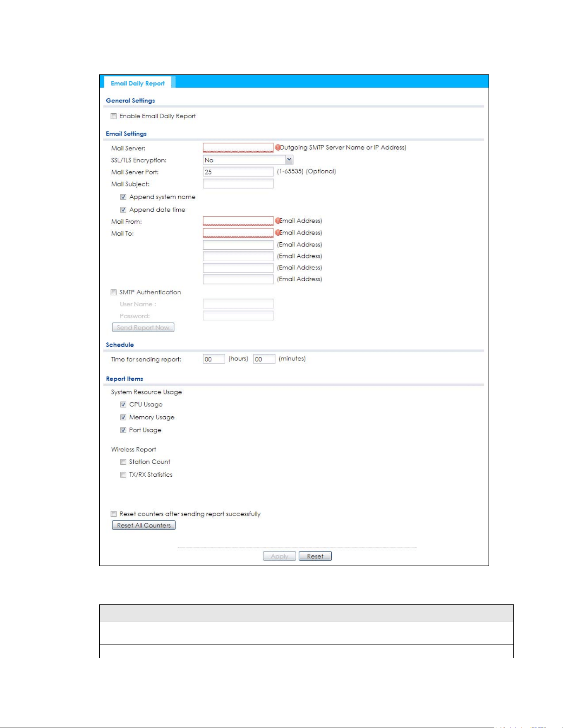563x728 pixels.
Task: Click the Password input field
Action: click(x=238, y=316)
